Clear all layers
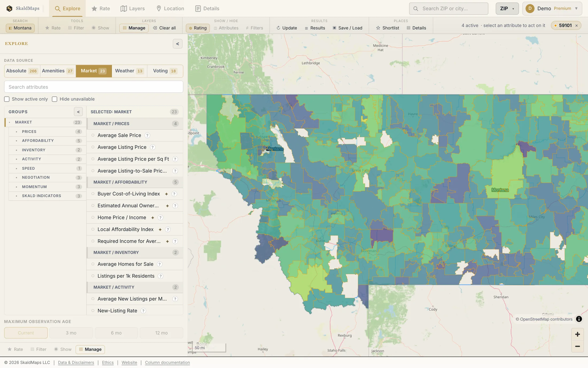Viewport: 588px width, 368px height. [x=164, y=28]
